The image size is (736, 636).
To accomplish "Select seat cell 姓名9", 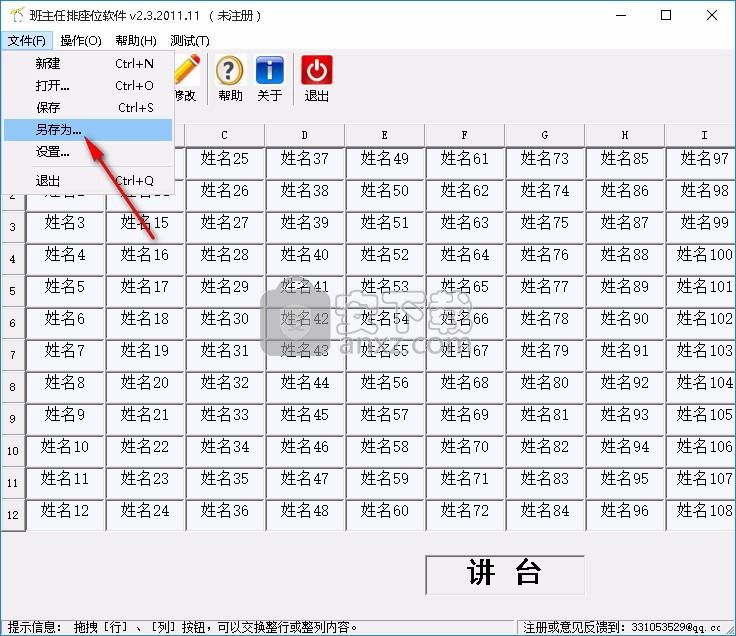I will tap(65, 419).
